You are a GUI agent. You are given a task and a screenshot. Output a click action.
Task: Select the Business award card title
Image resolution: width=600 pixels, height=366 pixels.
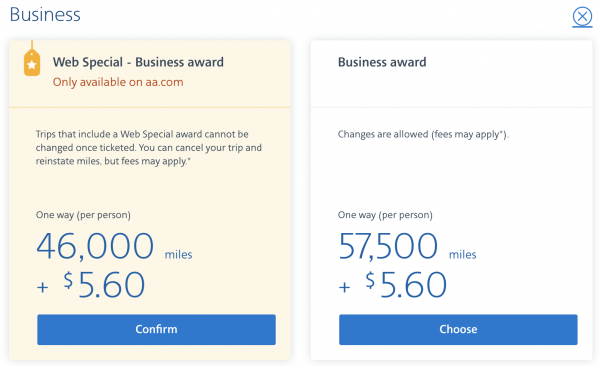[x=382, y=62]
